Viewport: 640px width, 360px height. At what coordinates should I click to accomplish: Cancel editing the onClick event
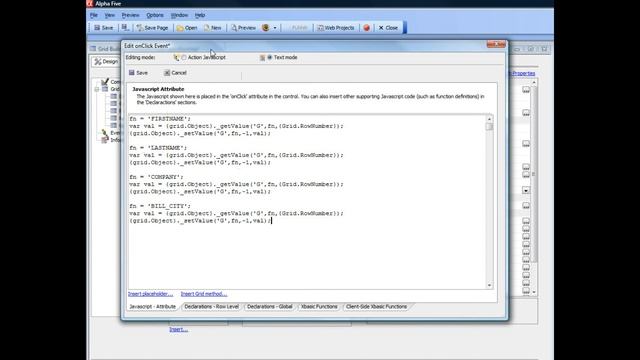(175, 73)
